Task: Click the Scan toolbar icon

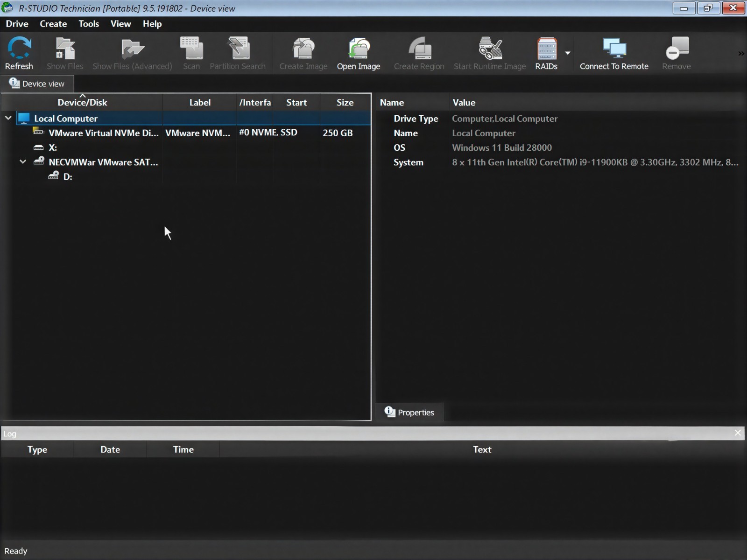Action: pos(191,48)
